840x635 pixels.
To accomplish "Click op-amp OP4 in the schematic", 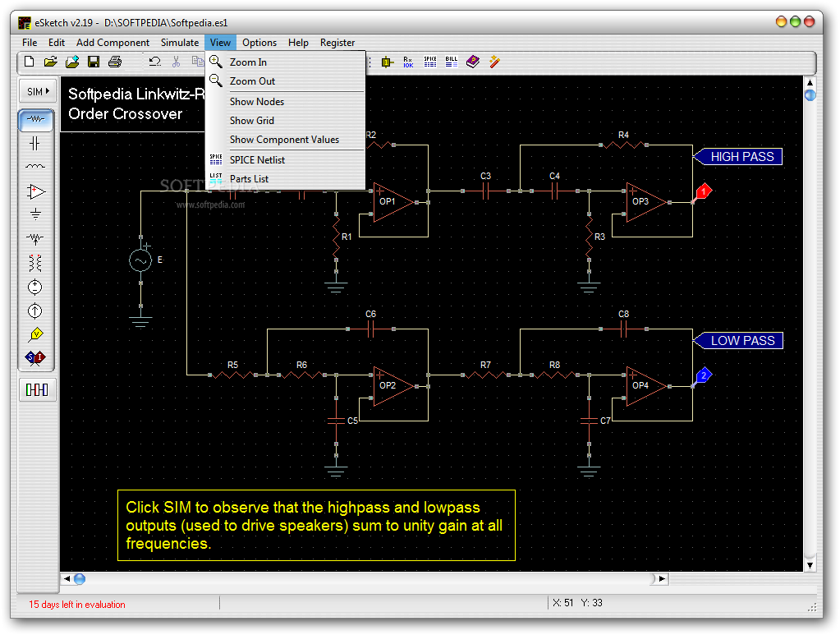I will click(x=646, y=386).
